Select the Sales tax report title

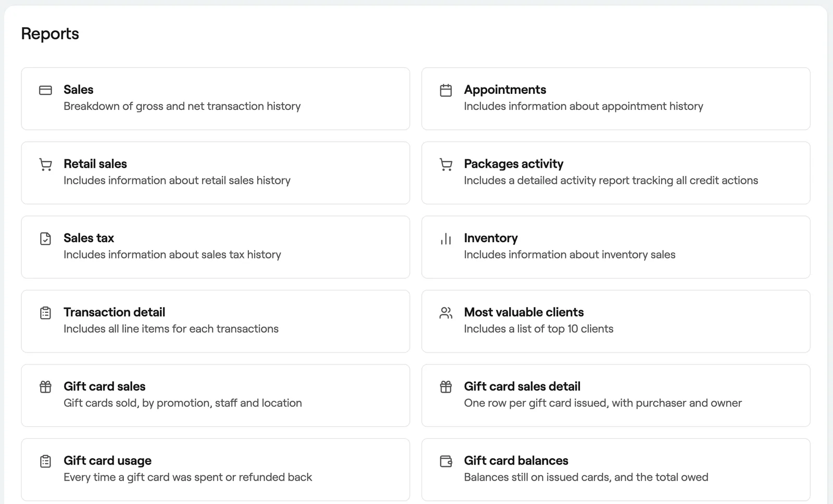(89, 238)
